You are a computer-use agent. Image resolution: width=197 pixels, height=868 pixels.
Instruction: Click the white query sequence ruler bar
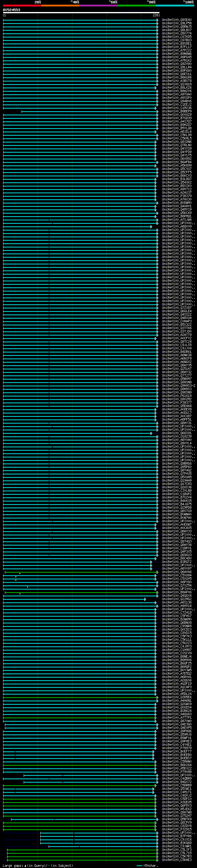point(81,12)
